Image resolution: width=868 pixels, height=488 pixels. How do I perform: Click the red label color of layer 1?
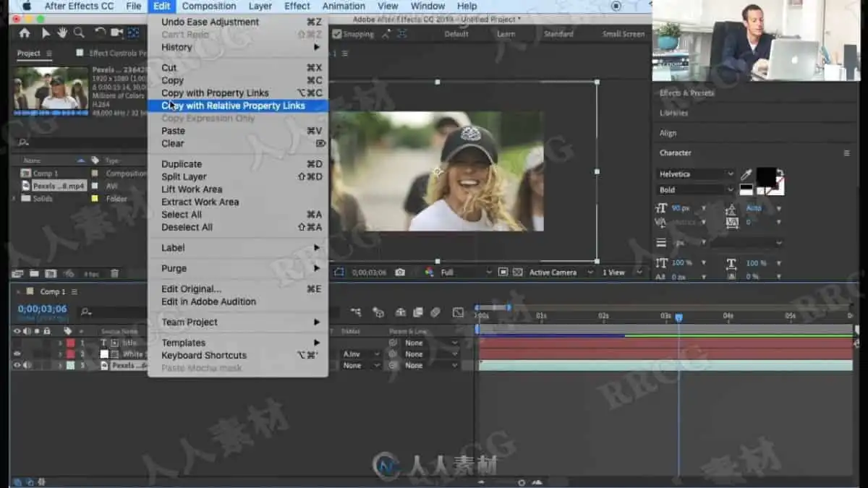70,343
